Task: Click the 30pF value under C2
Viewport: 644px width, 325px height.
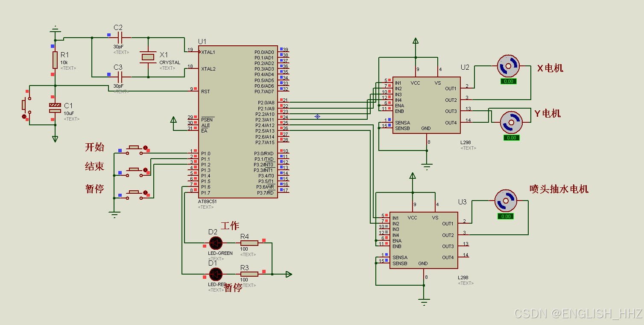Action: (118, 47)
